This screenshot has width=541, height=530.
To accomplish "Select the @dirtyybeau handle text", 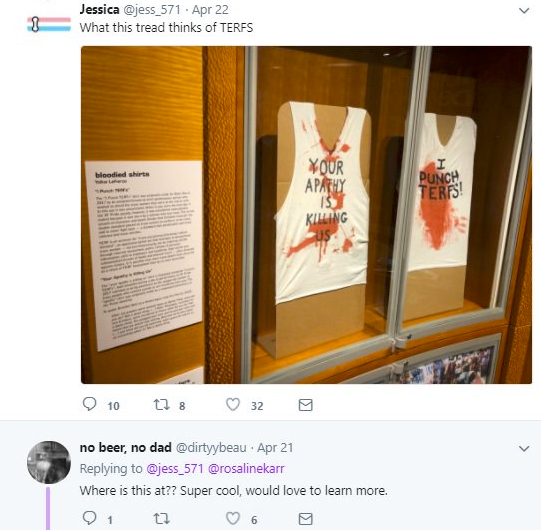I will coord(211,448).
